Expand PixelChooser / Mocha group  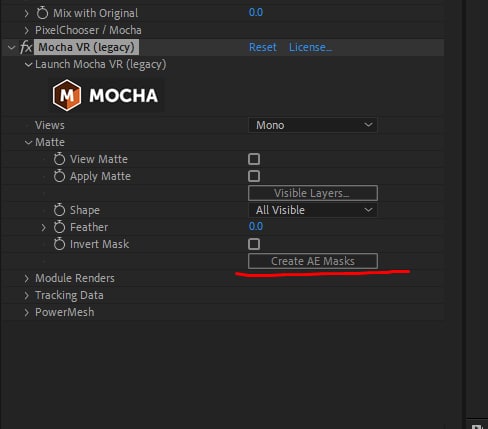(27, 30)
